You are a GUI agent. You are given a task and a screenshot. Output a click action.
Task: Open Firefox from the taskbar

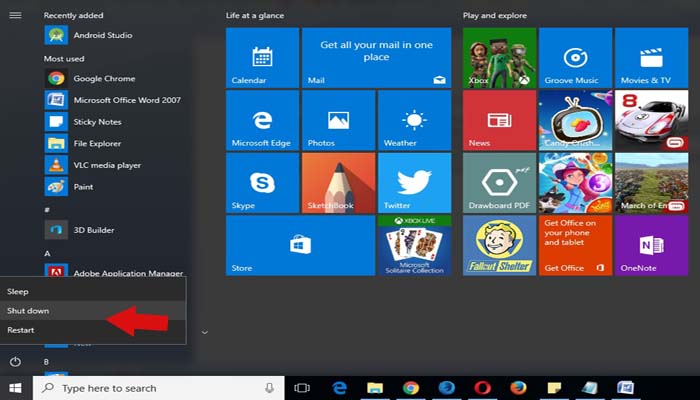pyautogui.click(x=518, y=388)
